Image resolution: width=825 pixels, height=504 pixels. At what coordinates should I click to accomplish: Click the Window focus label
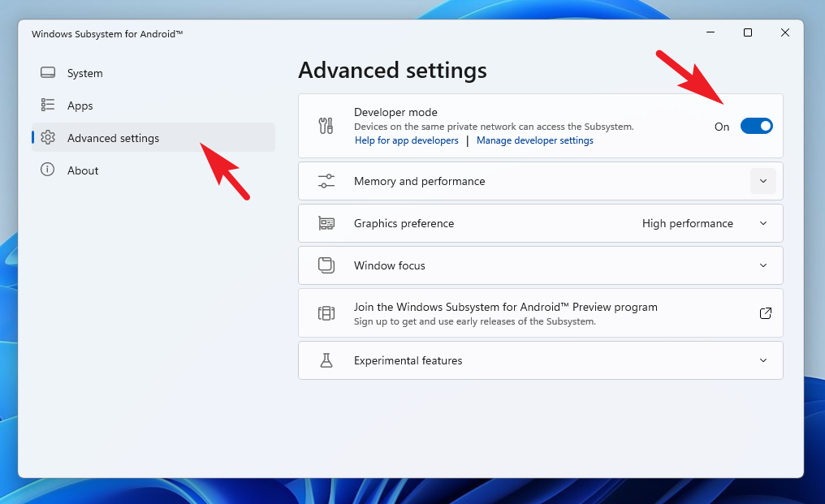pos(389,265)
